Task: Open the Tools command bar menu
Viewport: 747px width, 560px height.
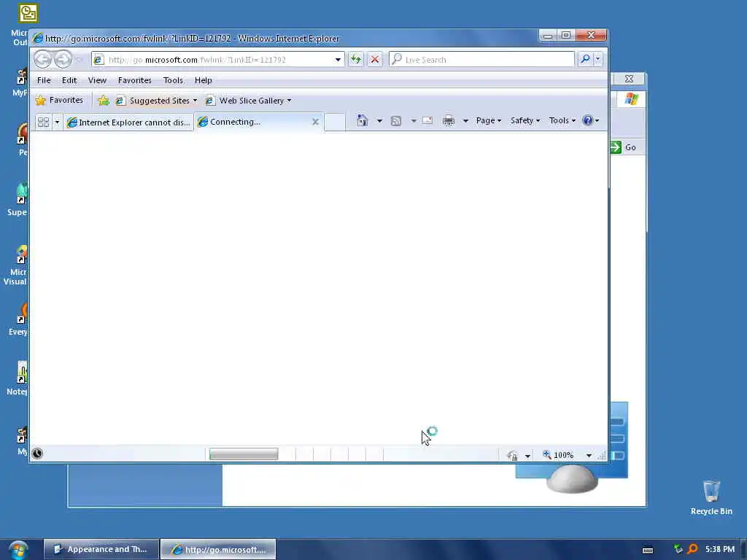Action: pos(562,120)
